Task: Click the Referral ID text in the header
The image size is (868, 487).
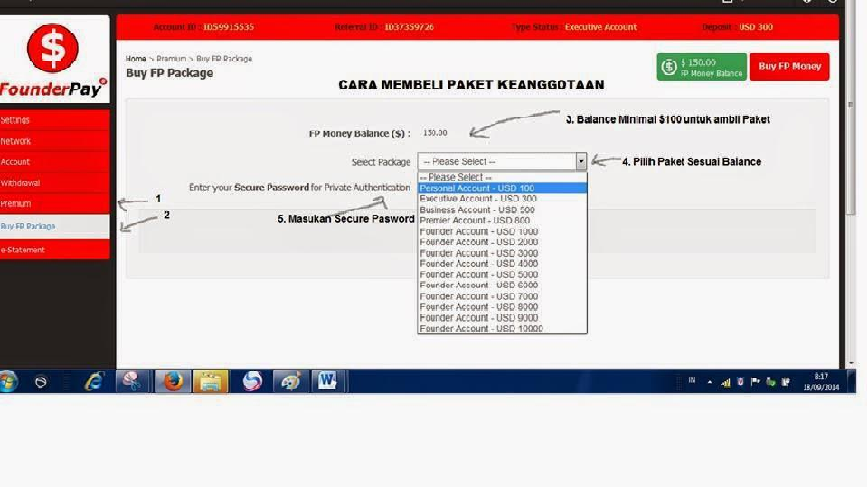Action: click(x=384, y=27)
